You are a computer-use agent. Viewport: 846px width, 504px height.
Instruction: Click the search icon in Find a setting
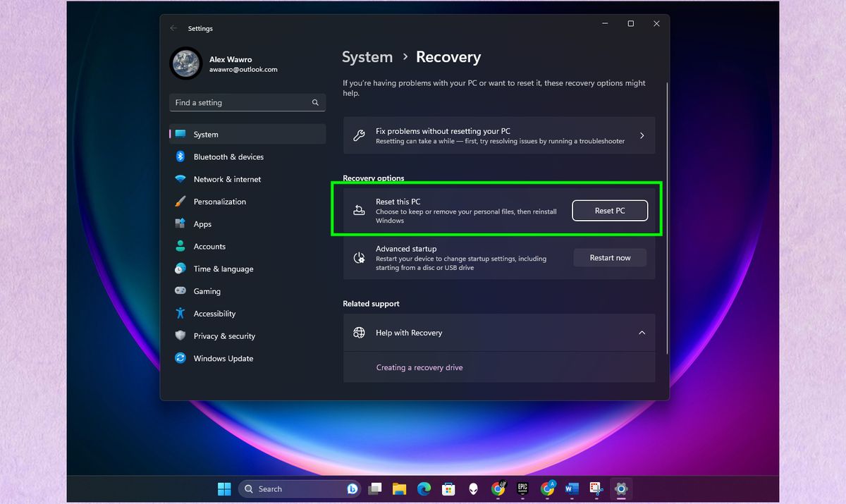coord(315,102)
